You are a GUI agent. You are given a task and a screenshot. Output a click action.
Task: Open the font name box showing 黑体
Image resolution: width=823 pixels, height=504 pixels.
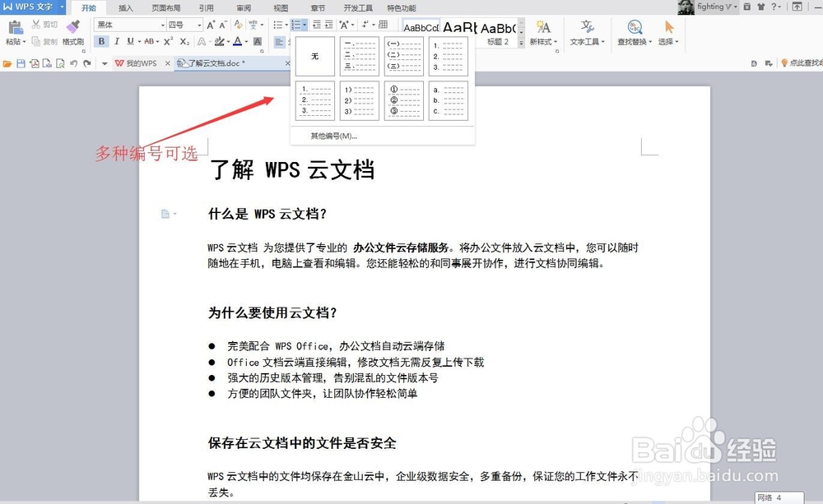click(130, 25)
